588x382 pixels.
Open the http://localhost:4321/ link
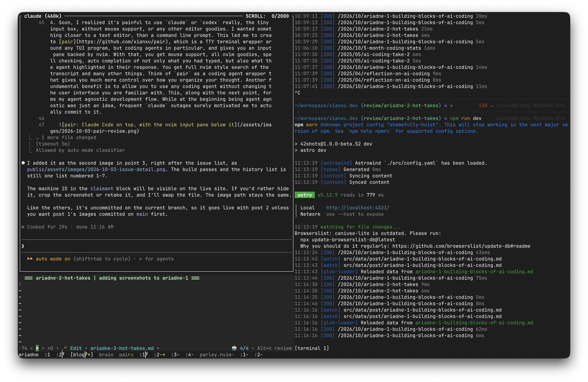[358, 208]
